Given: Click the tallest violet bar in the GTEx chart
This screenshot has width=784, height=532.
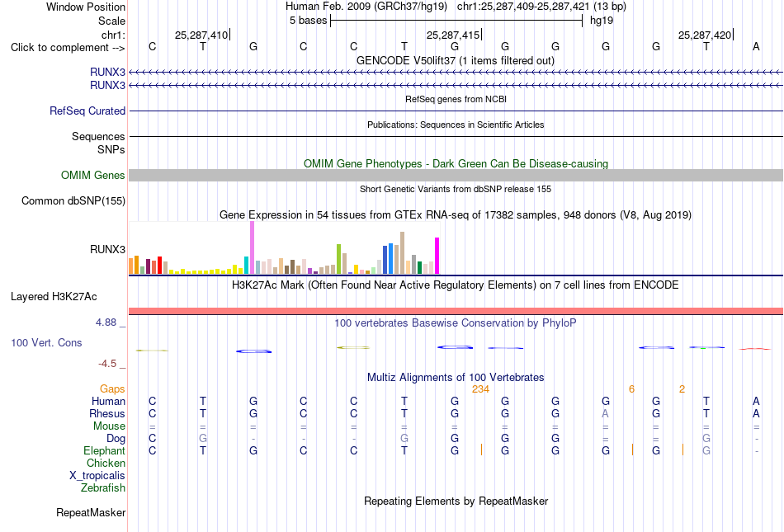Looking at the screenshot, I should pyautogui.click(x=252, y=247).
